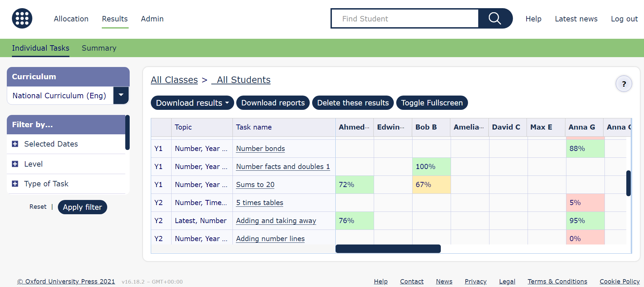Viewport: 644px width, 287px height.
Task: Open the Sums to 20 task
Action: click(x=255, y=185)
